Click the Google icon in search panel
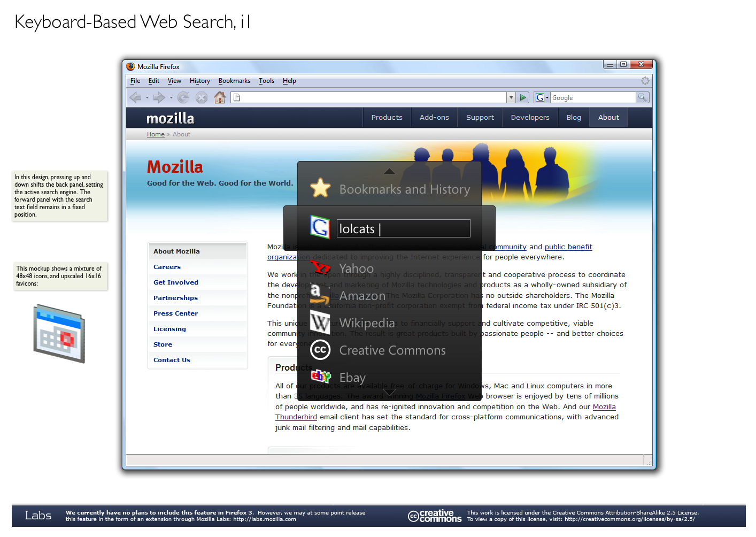 [x=320, y=227]
